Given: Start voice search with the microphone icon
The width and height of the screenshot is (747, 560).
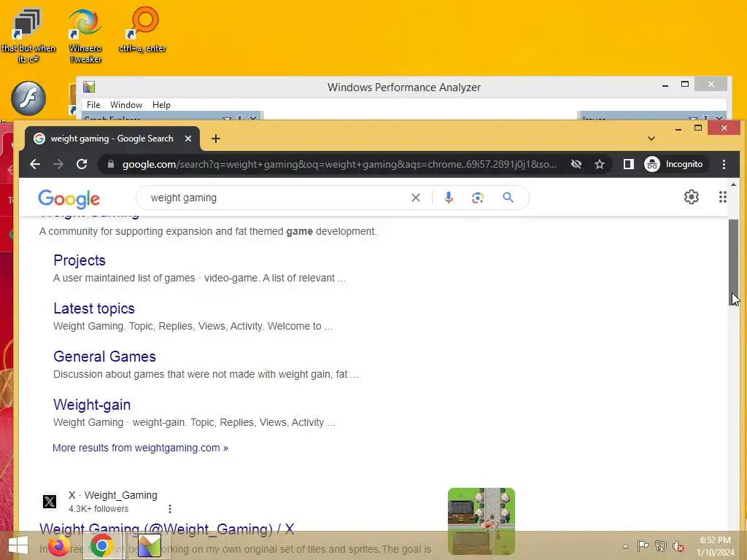Looking at the screenshot, I should [x=449, y=198].
